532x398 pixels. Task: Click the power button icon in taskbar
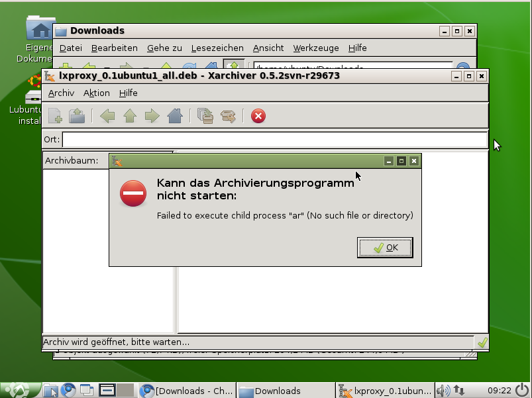(522, 391)
